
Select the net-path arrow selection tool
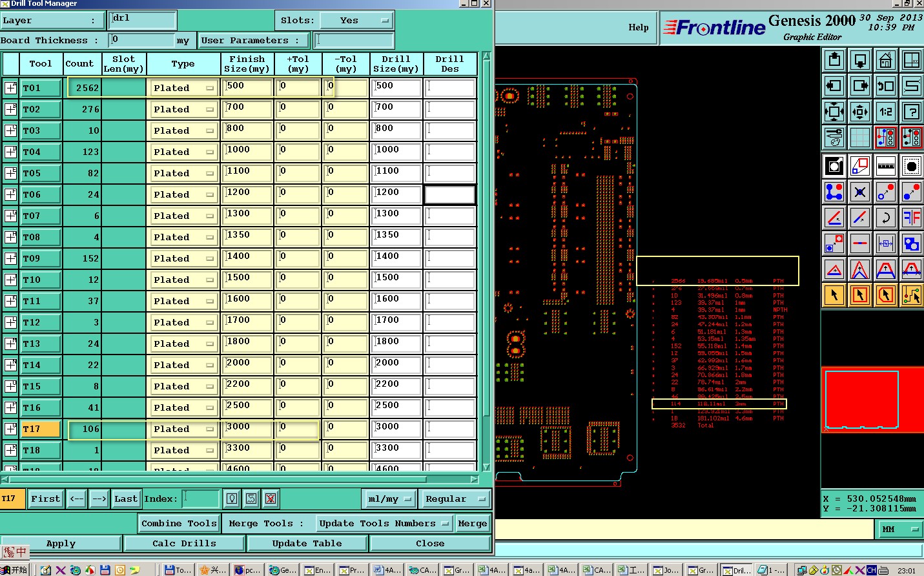point(912,295)
